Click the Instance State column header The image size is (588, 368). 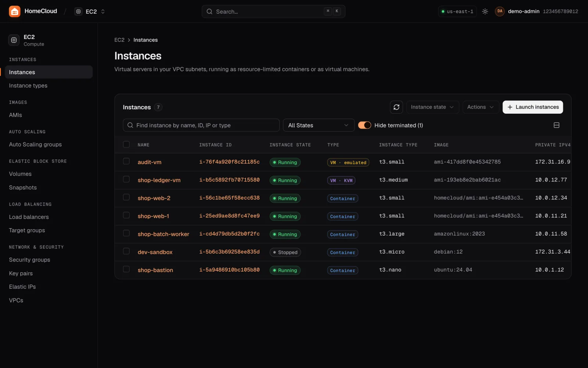(290, 145)
